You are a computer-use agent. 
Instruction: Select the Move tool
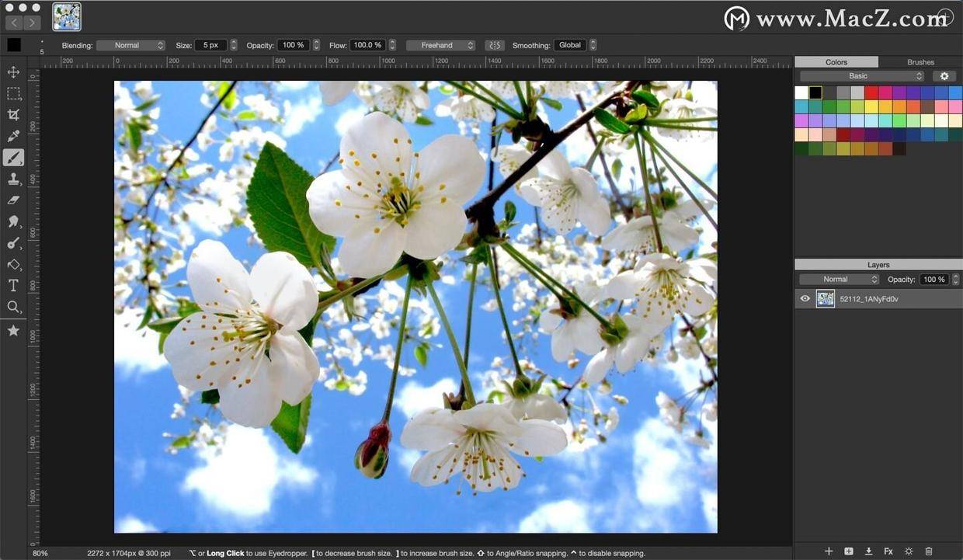[x=13, y=71]
